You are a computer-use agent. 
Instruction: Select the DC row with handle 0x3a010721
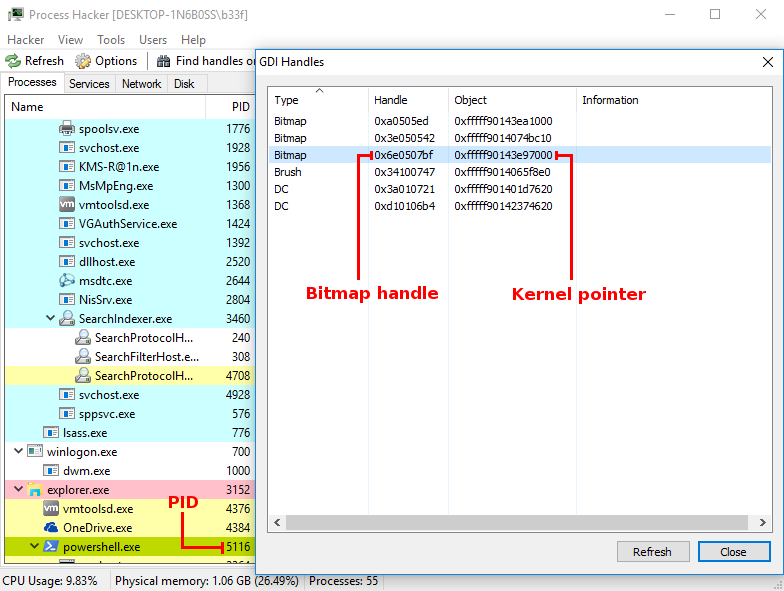point(520,189)
